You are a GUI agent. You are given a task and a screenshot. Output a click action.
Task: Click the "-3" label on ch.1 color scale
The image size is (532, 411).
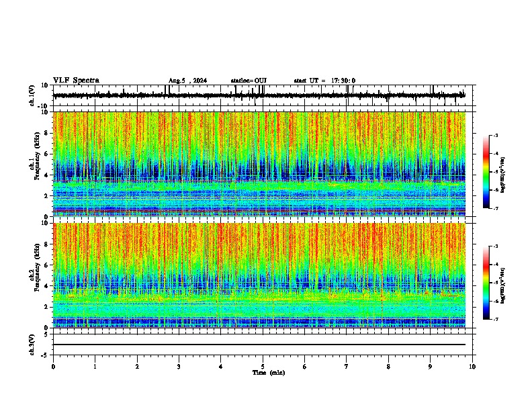[495, 135]
